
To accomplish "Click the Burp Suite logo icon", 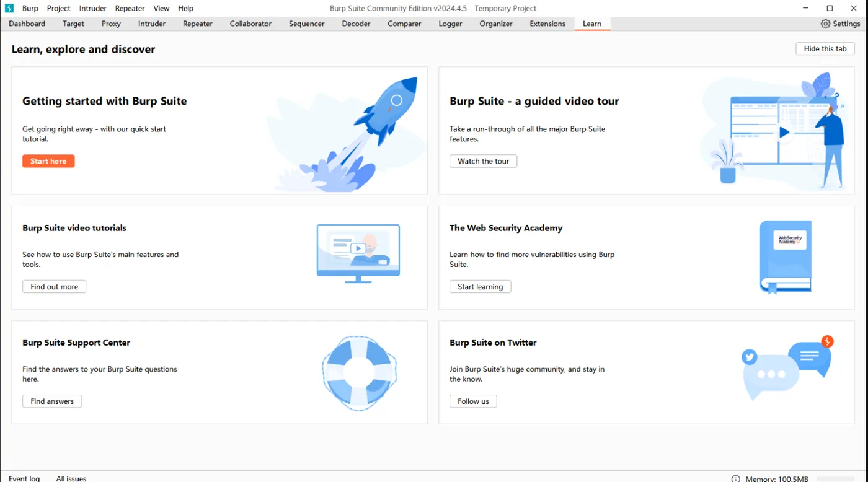I will tap(9, 8).
